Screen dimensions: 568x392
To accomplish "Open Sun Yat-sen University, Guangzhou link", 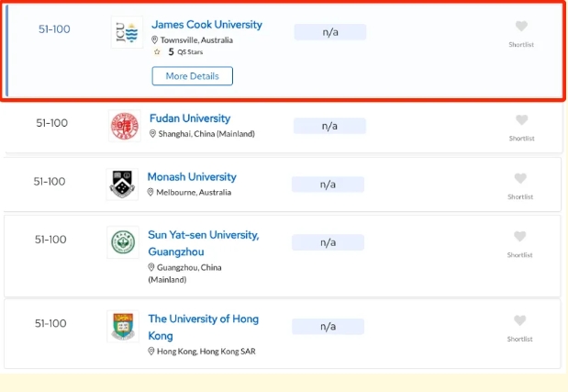I will (x=203, y=243).
